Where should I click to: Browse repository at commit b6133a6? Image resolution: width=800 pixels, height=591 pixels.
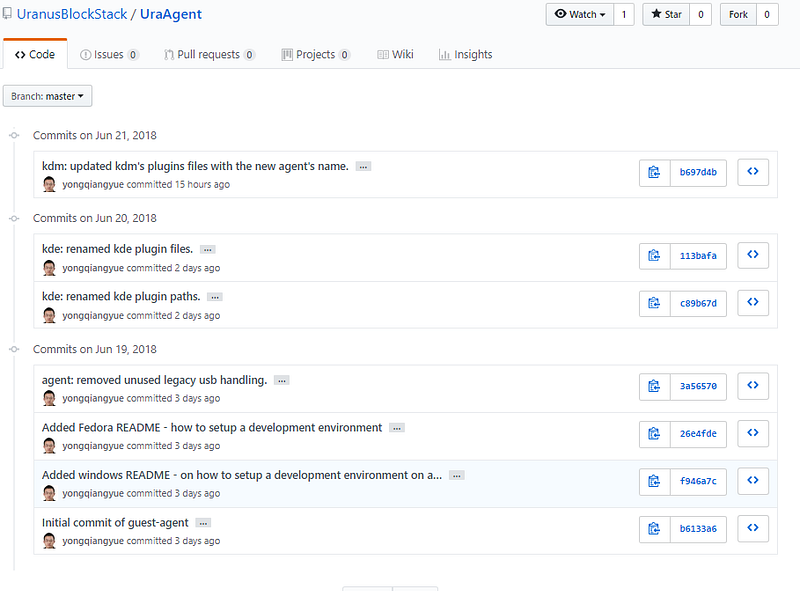pyautogui.click(x=753, y=528)
